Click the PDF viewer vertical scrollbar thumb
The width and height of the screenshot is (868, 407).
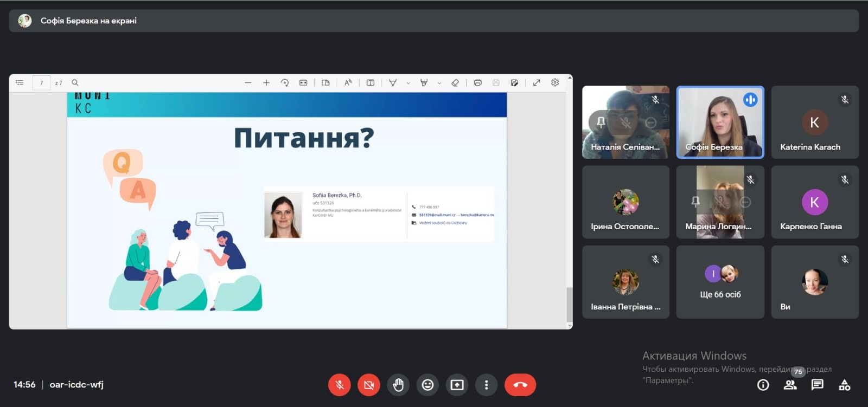tap(570, 305)
